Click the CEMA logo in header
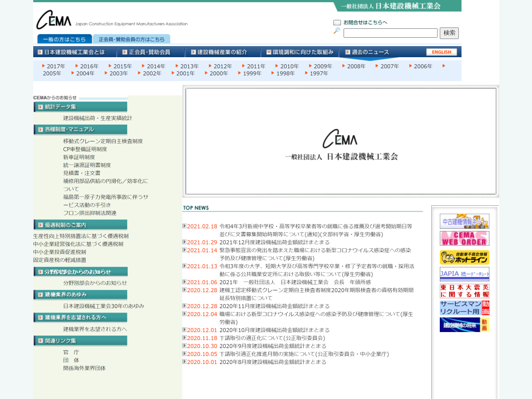 point(54,20)
